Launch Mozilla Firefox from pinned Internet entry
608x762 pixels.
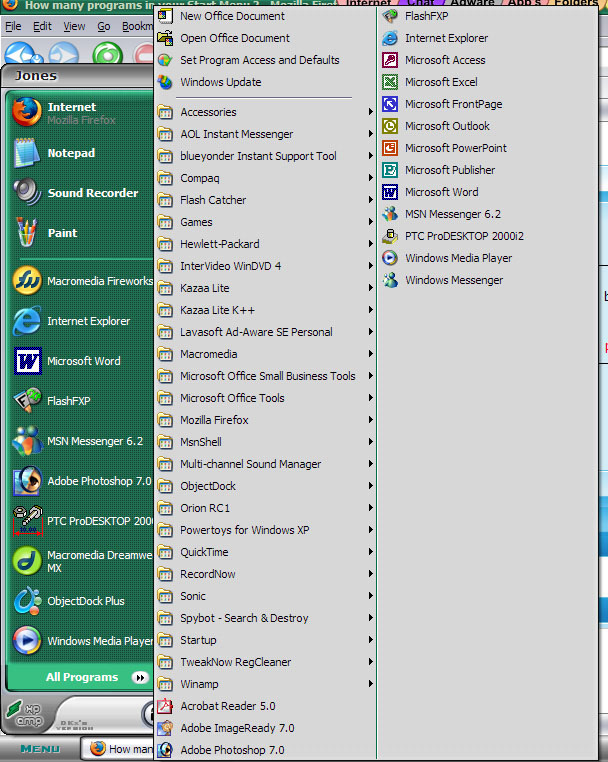coord(80,113)
